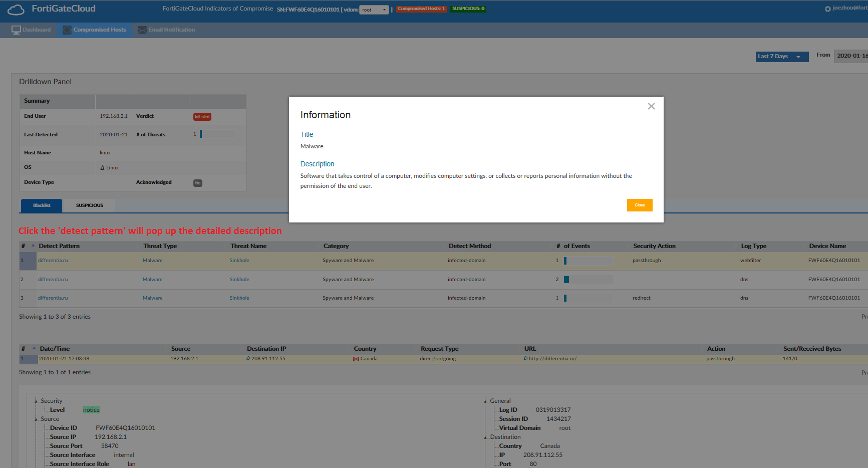Click the Compromised Hosts magnifier icon
The height and width of the screenshot is (468, 868).
(67, 30)
